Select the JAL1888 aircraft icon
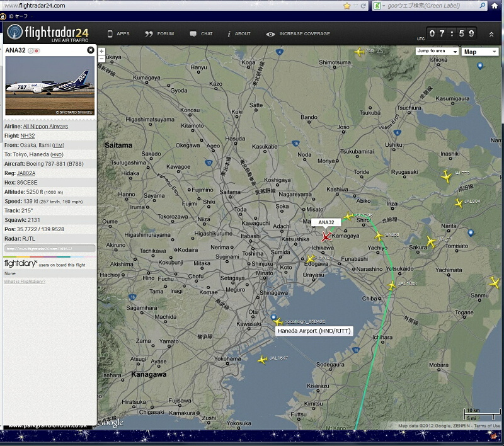 [x=391, y=285]
